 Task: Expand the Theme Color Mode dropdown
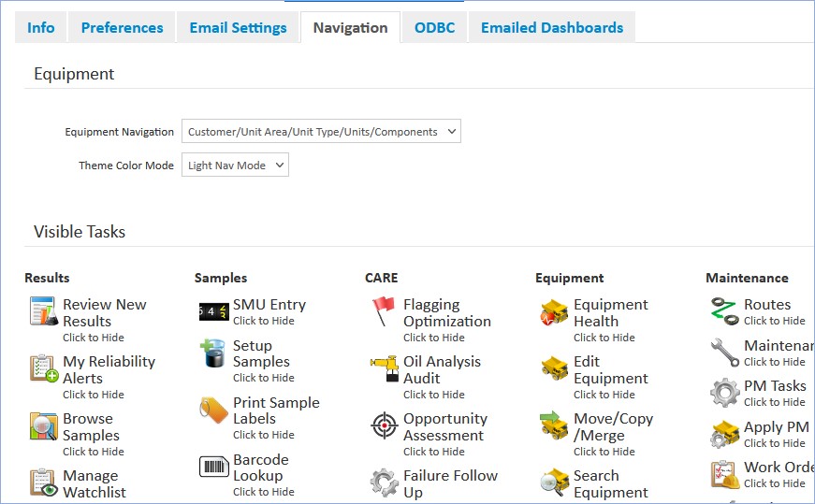[x=235, y=166]
